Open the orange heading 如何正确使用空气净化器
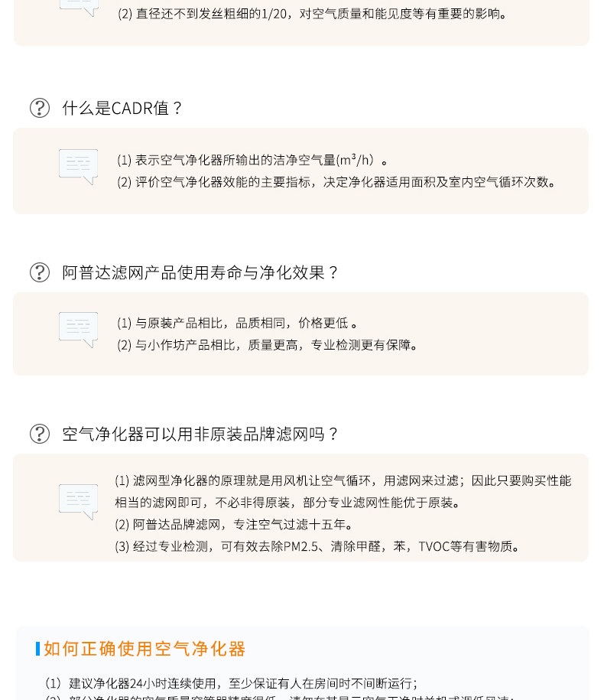Viewport: 604px width, 700px height. 145,649
